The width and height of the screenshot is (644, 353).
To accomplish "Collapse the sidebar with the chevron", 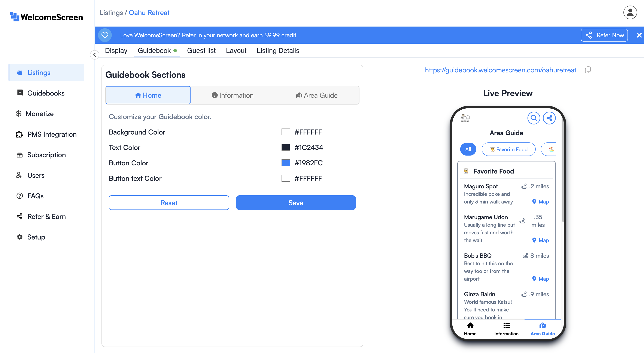I will [94, 55].
